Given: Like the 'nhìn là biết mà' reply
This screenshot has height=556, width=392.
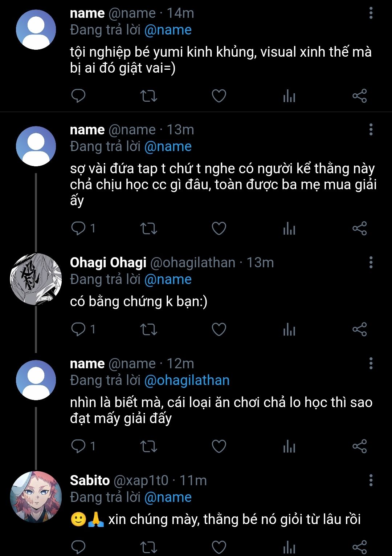Looking at the screenshot, I should pyautogui.click(x=219, y=446).
